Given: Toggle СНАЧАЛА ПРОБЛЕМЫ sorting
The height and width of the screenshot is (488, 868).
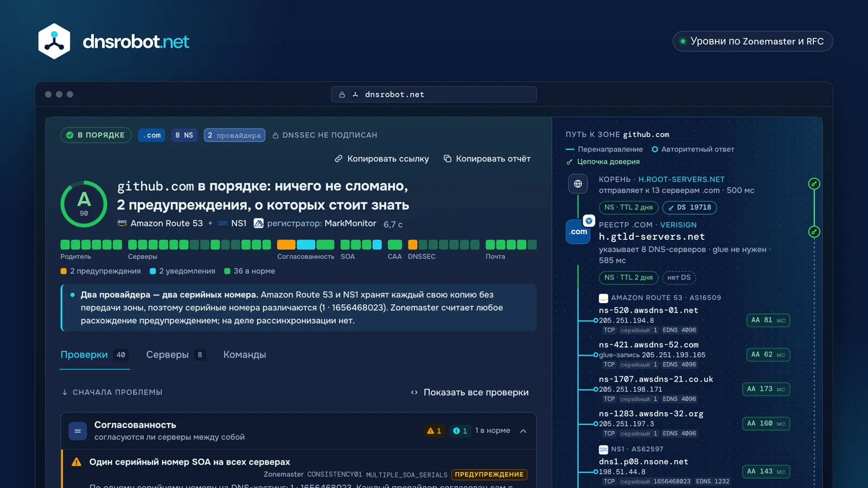Looking at the screenshot, I should [x=112, y=392].
